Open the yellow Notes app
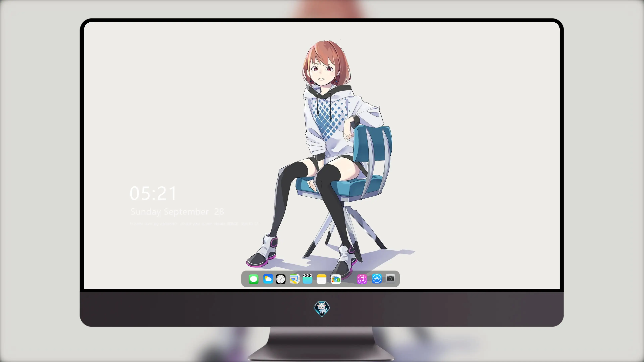Viewport: 644px width, 362px height. [321, 279]
